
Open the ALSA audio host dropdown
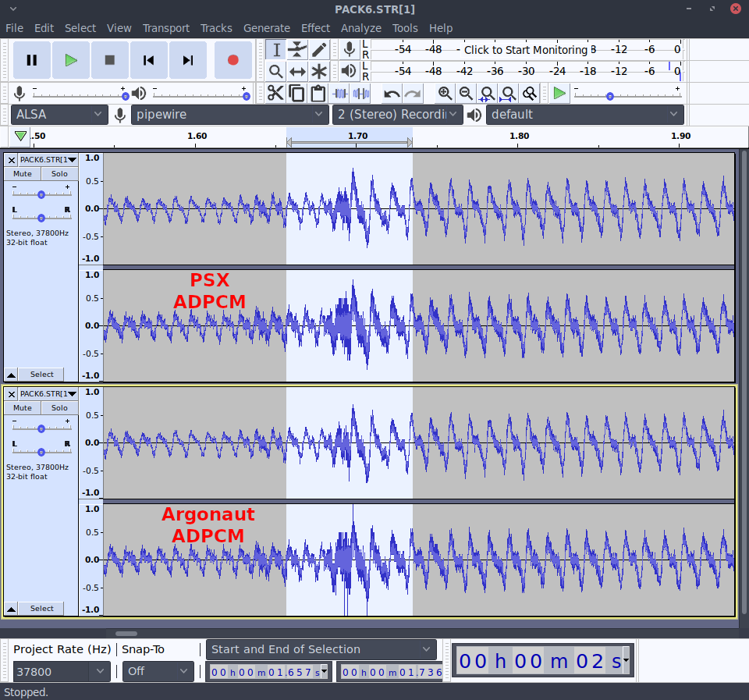tap(59, 114)
